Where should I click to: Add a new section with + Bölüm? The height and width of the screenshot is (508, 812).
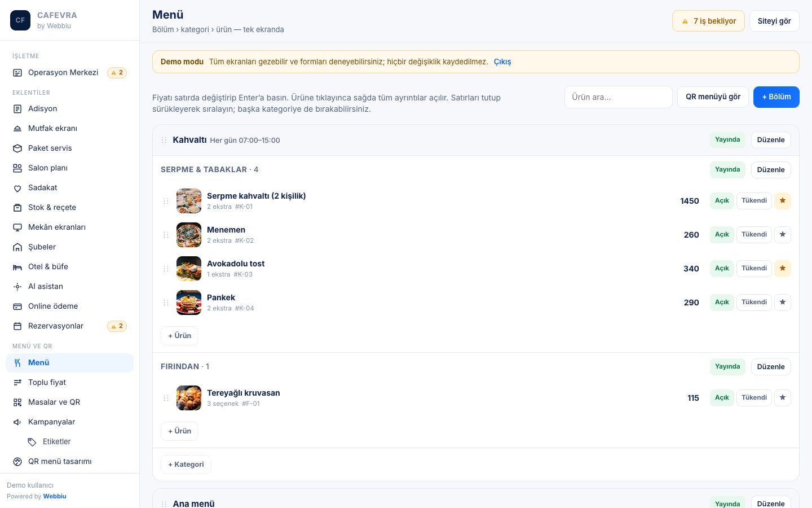tap(776, 97)
